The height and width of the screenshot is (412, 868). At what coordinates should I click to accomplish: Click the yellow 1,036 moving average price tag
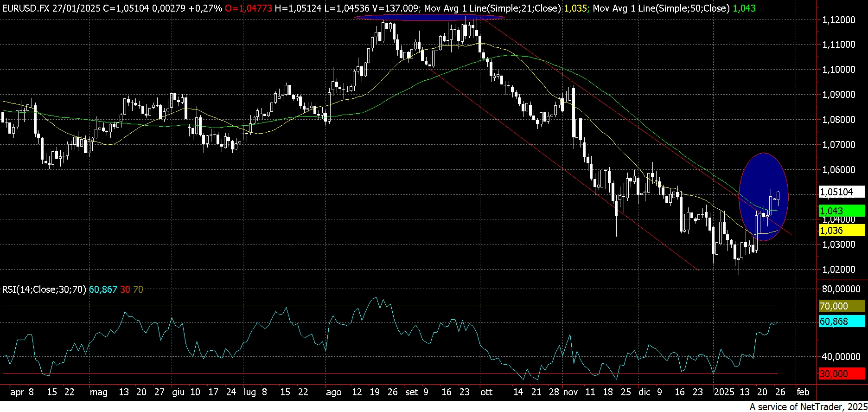(842, 230)
